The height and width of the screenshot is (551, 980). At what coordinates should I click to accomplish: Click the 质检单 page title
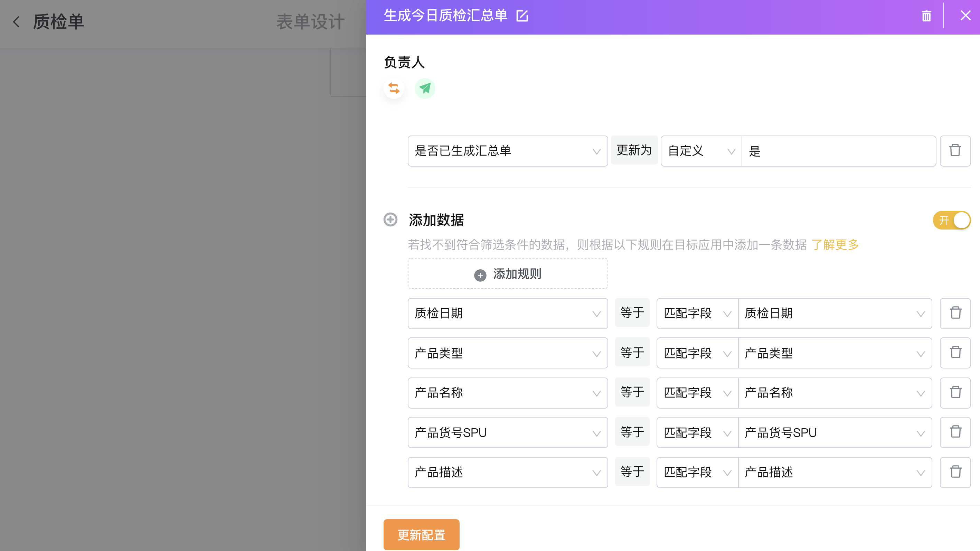coord(58,22)
